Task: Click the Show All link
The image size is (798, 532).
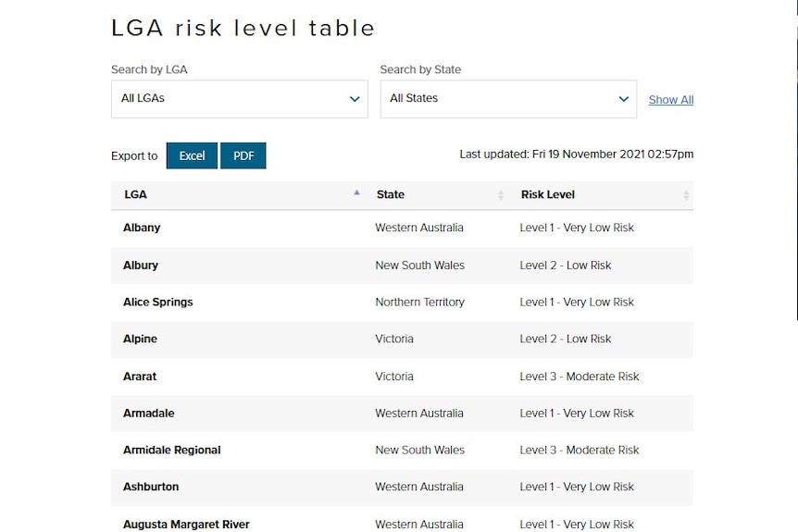Action: pos(671,100)
